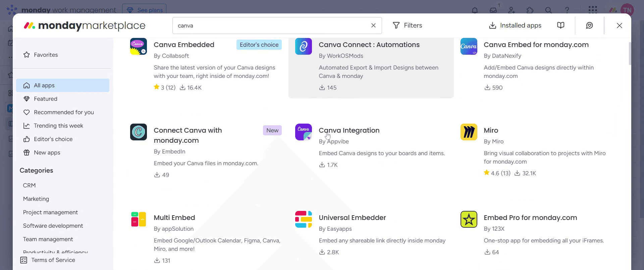
Task: Open the Canva Integration title
Action: (349, 130)
